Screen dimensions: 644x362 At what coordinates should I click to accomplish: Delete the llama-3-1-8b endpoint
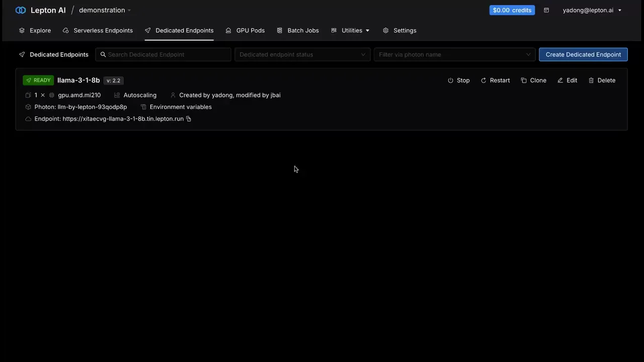602,80
